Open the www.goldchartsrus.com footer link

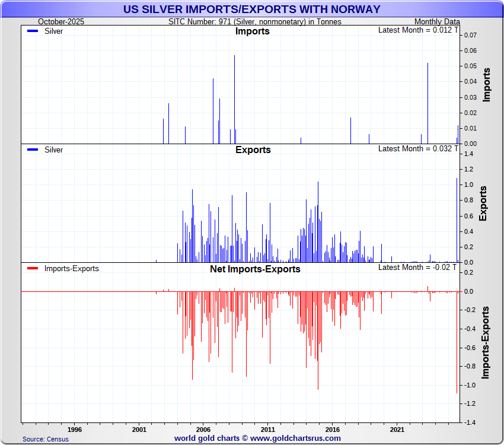pos(296,438)
